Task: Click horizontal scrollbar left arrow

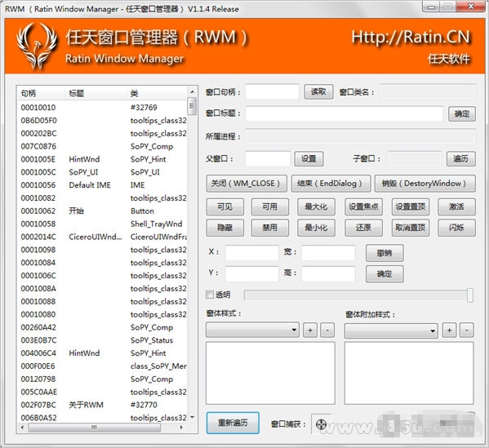Action: 22,428
